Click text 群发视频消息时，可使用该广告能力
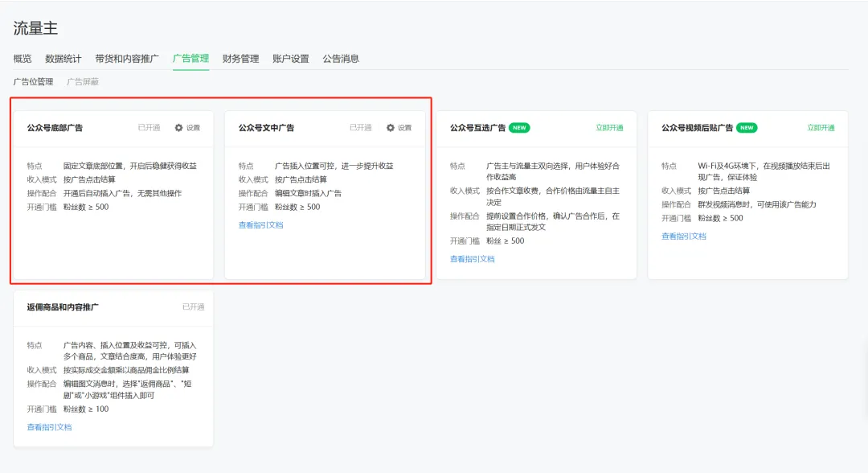868x473 pixels. [x=757, y=204]
